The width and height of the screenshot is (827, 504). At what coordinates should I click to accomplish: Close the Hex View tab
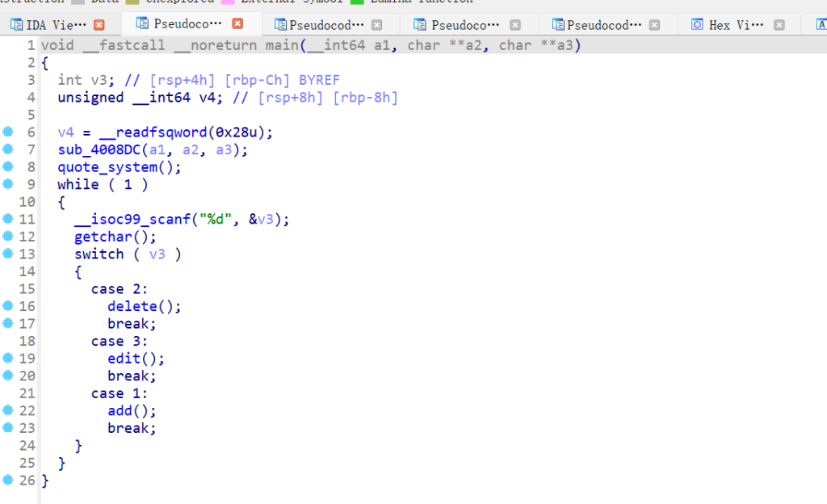click(779, 25)
